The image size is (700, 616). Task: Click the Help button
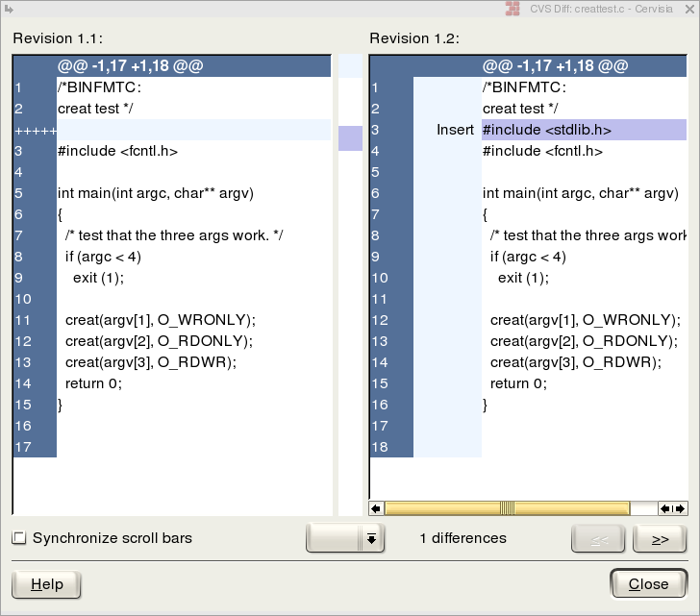tap(46, 584)
